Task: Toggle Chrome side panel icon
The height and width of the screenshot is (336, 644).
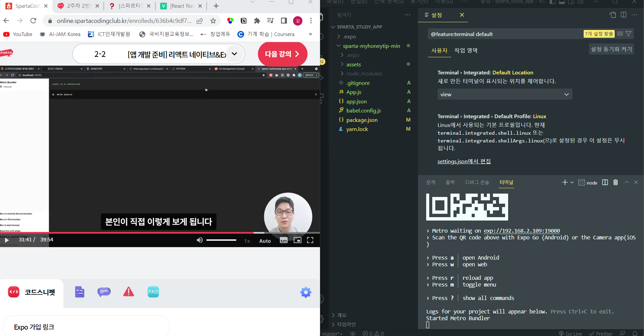Action: click(x=284, y=21)
